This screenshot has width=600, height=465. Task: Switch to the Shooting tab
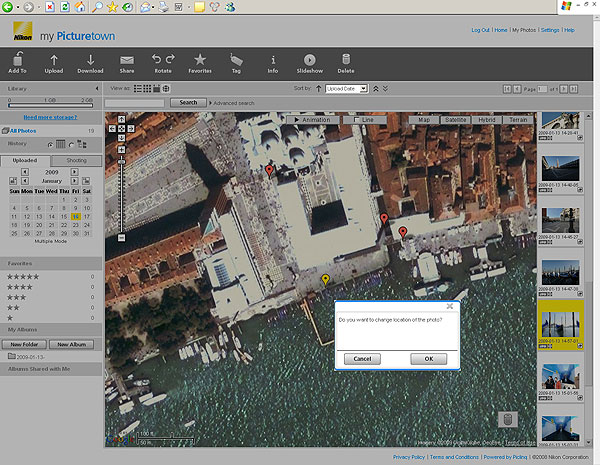(77, 161)
